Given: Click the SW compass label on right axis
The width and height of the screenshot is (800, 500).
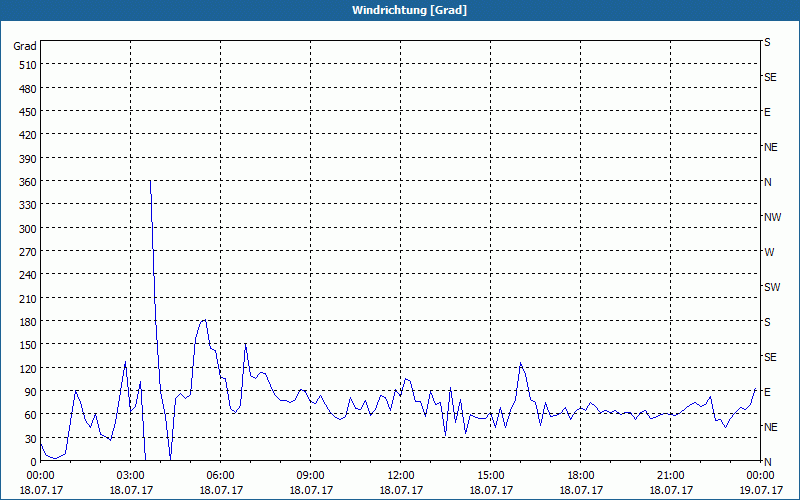Looking at the screenshot, I should tap(772, 287).
